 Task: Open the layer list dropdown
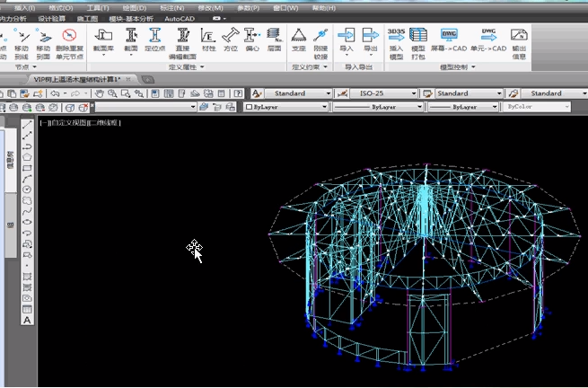point(145,107)
